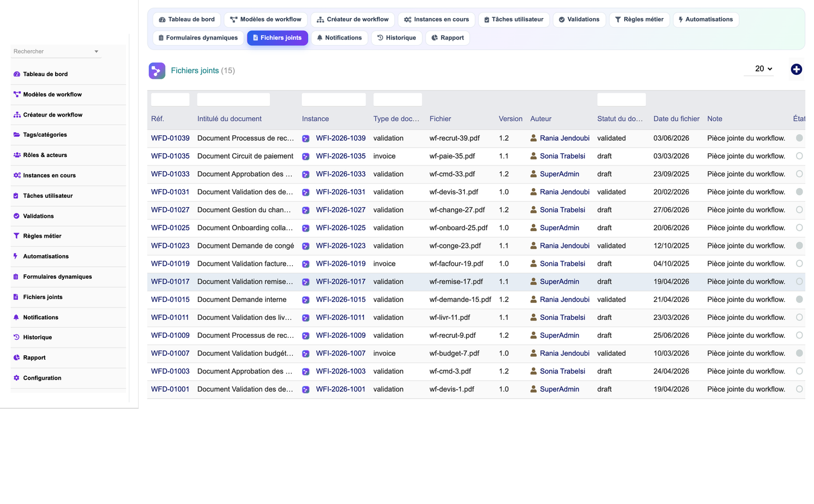Image resolution: width=814 pixels, height=504 pixels.
Task: Toggle état indicator for row WFD-01023
Action: 799,246
